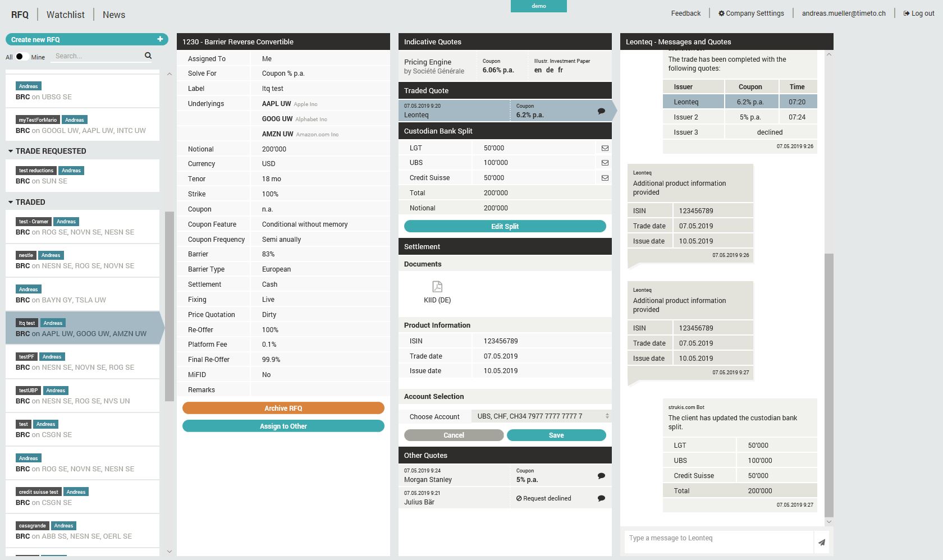
Task: Open the credit suisse test BRC card
Action: (83, 497)
